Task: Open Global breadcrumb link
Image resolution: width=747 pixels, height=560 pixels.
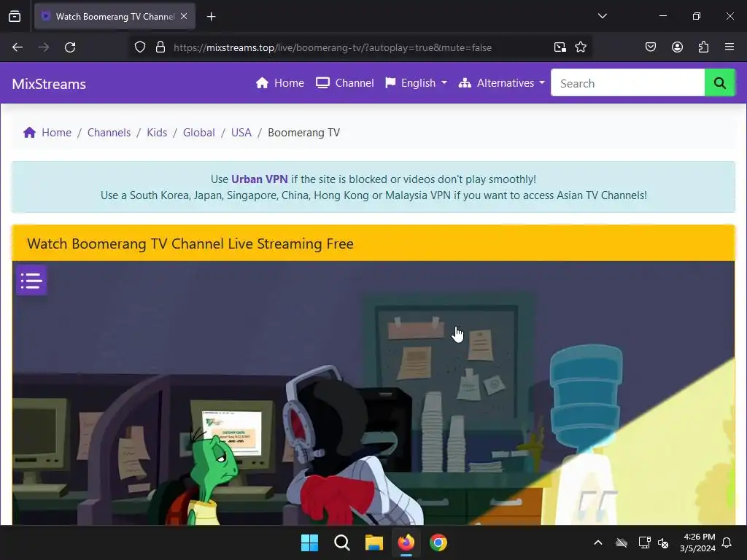Action: coord(198,133)
